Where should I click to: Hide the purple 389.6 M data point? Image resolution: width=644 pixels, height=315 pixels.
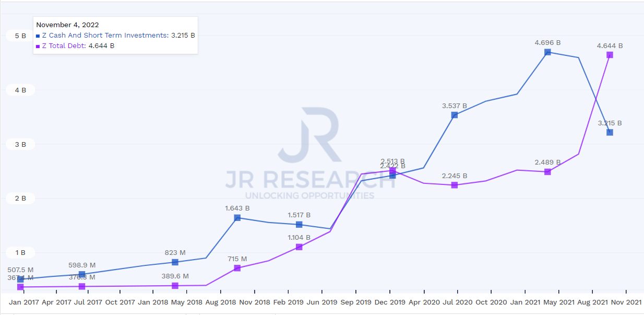pyautogui.click(x=174, y=286)
